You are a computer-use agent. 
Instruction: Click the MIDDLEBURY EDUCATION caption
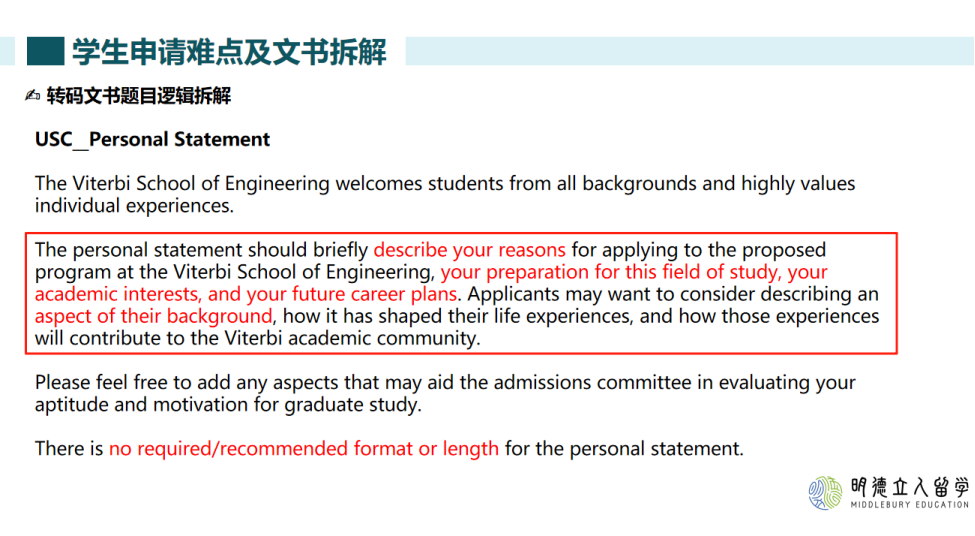point(909,506)
